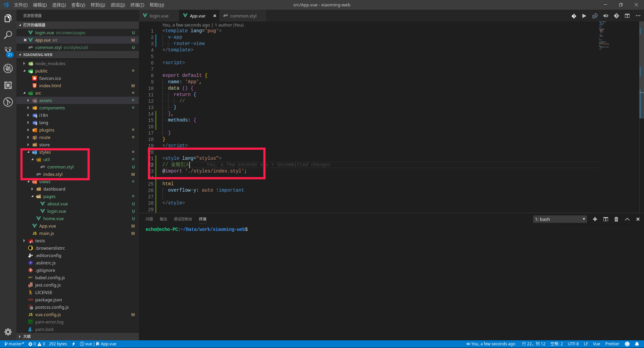Open the Manage gear settings menu
The height and width of the screenshot is (348, 644).
pyautogui.click(x=8, y=332)
